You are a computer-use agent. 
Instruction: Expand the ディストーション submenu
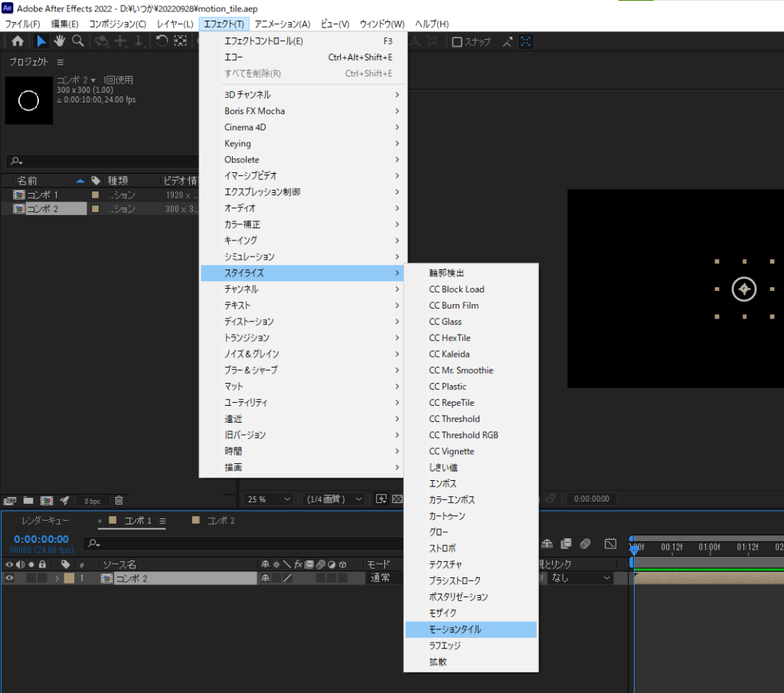(303, 322)
